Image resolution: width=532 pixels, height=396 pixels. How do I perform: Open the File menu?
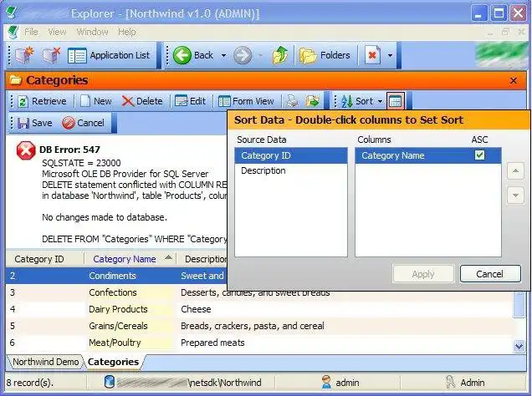tap(31, 33)
